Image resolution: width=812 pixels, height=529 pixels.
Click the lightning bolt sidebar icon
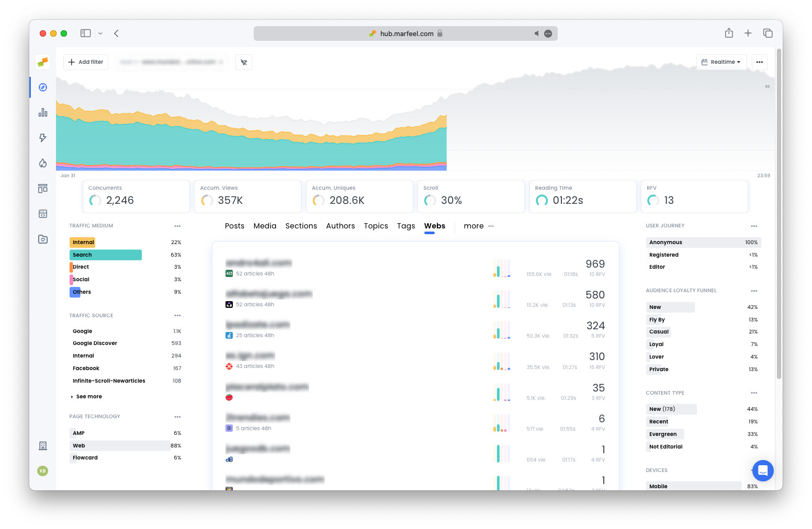pos(43,138)
